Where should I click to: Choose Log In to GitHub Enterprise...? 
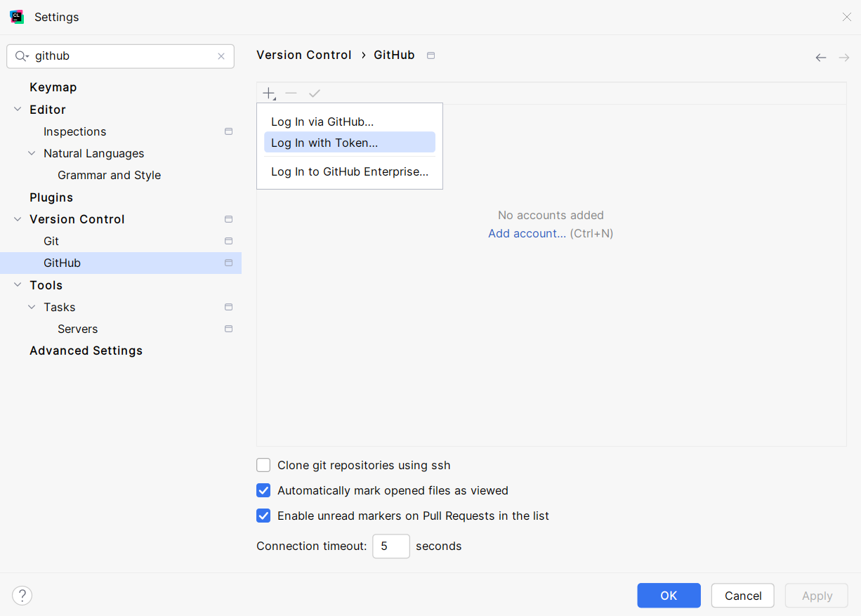(x=350, y=171)
